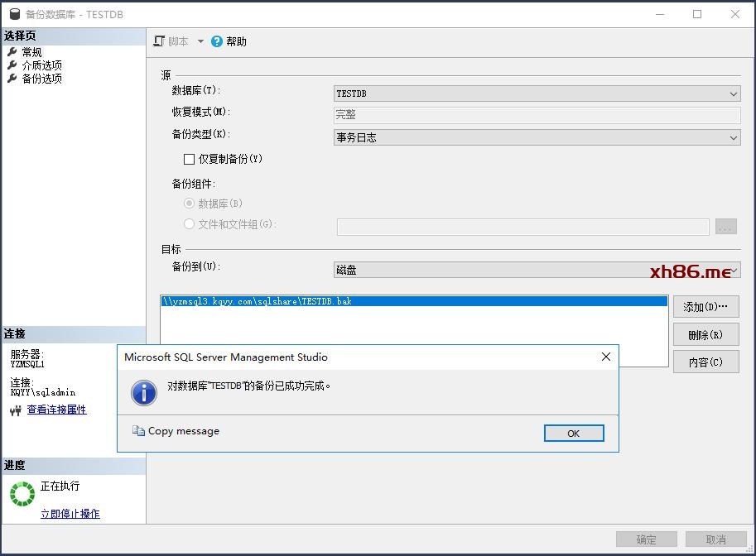
Task: Click the script icon in the toolbar
Action: click(160, 41)
